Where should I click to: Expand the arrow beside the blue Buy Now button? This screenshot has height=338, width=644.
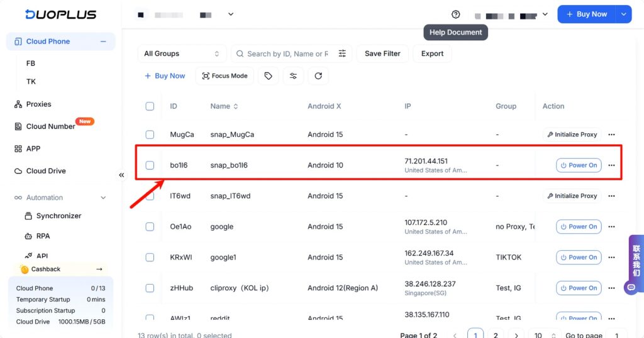(623, 14)
